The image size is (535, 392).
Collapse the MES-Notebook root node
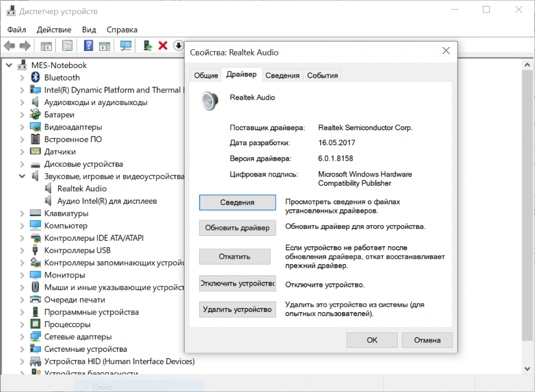point(9,65)
